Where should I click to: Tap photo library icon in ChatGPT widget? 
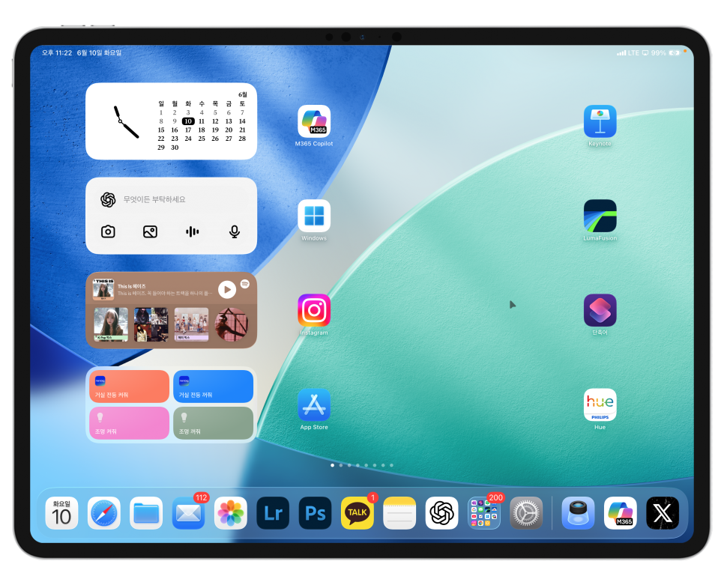[150, 231]
